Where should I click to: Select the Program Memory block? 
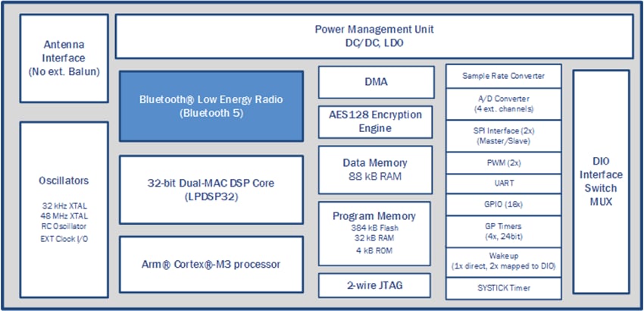coord(374,234)
